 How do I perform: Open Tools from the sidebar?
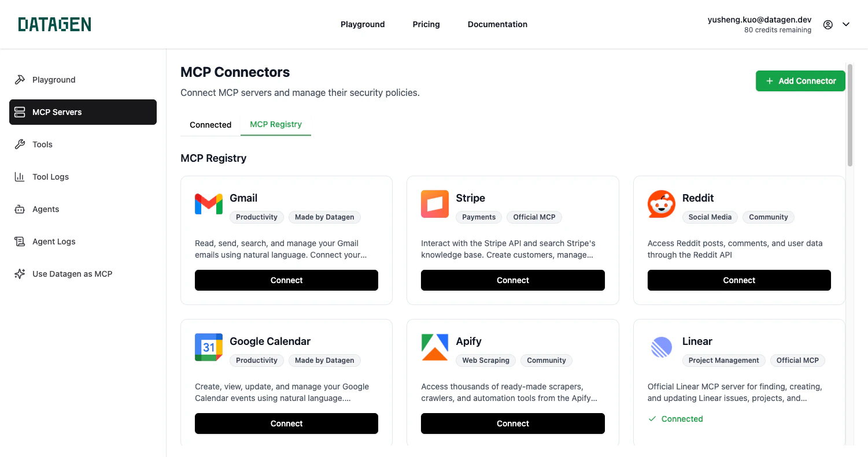(20, 144)
